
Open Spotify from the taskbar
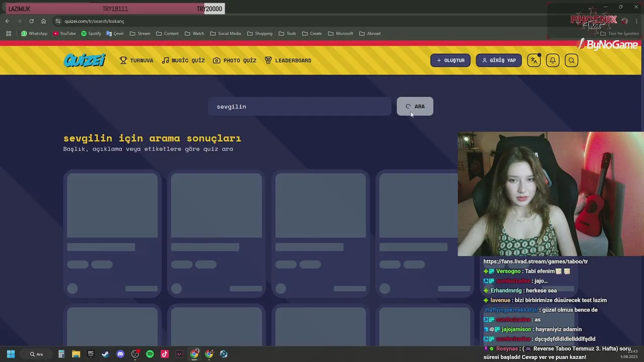(x=150, y=354)
